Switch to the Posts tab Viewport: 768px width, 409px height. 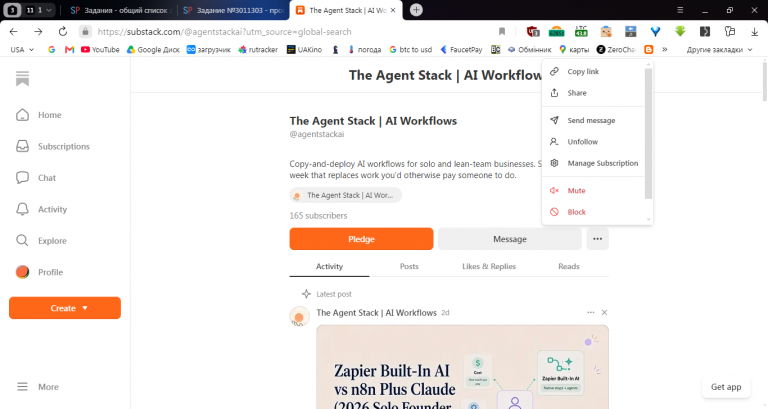(409, 266)
